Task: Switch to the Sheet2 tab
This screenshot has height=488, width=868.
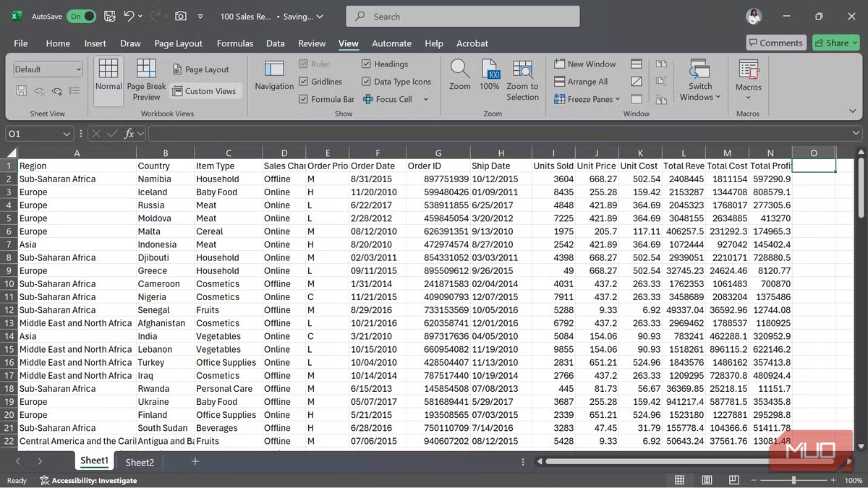Action: pos(140,462)
